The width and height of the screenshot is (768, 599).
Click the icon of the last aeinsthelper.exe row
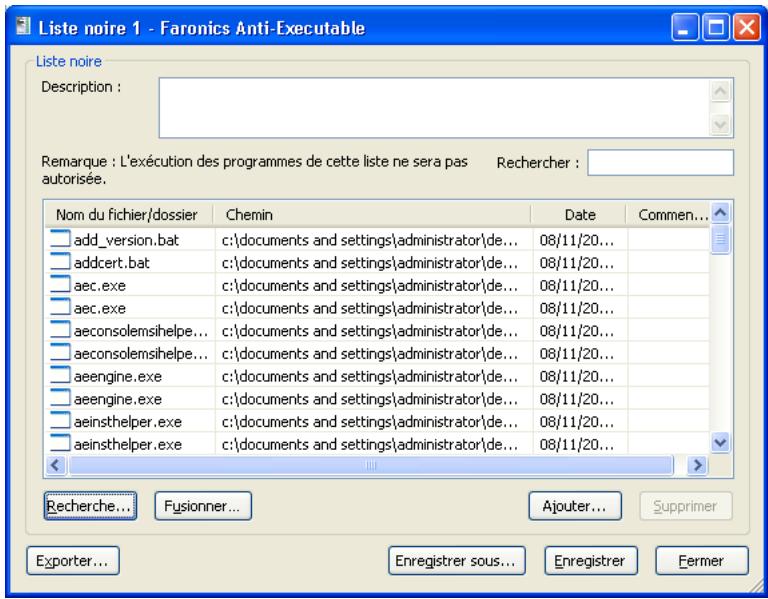60,444
